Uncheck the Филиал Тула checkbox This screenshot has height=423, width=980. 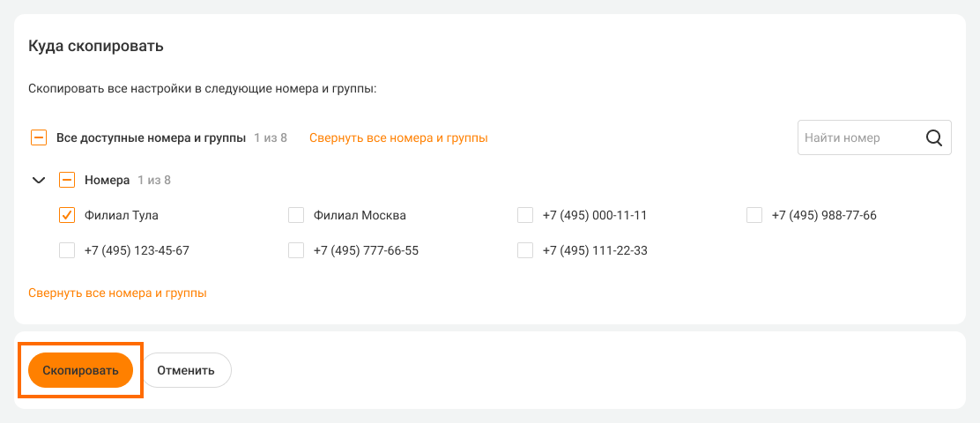tap(67, 215)
